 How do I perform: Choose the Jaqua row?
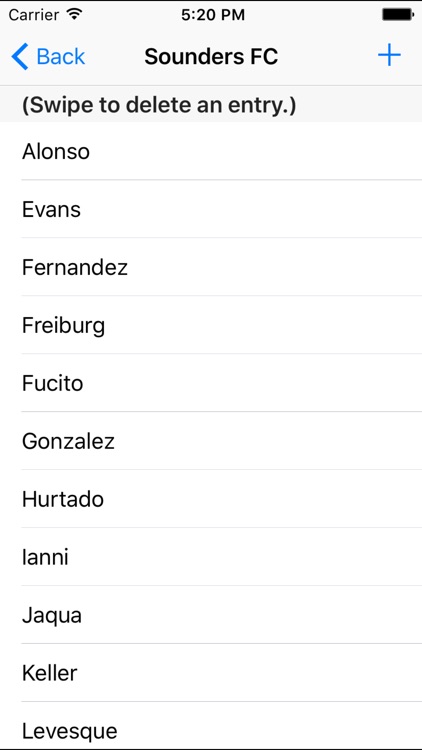click(211, 615)
